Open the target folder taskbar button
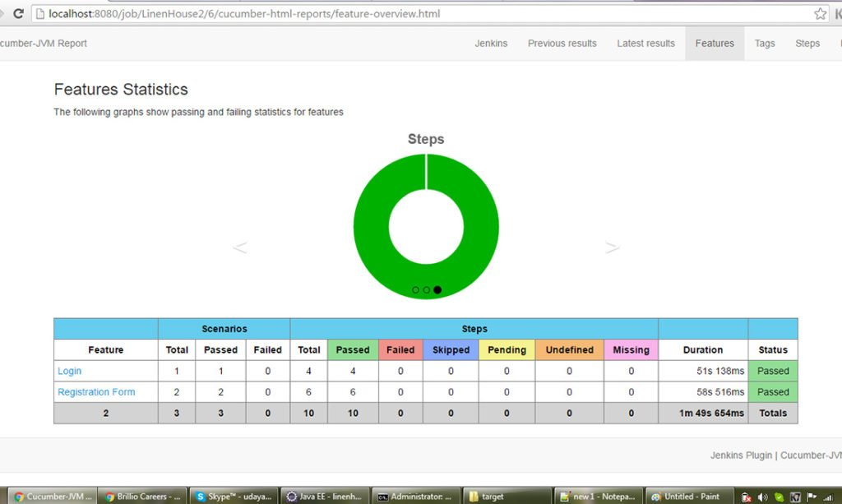 pyautogui.click(x=507, y=497)
